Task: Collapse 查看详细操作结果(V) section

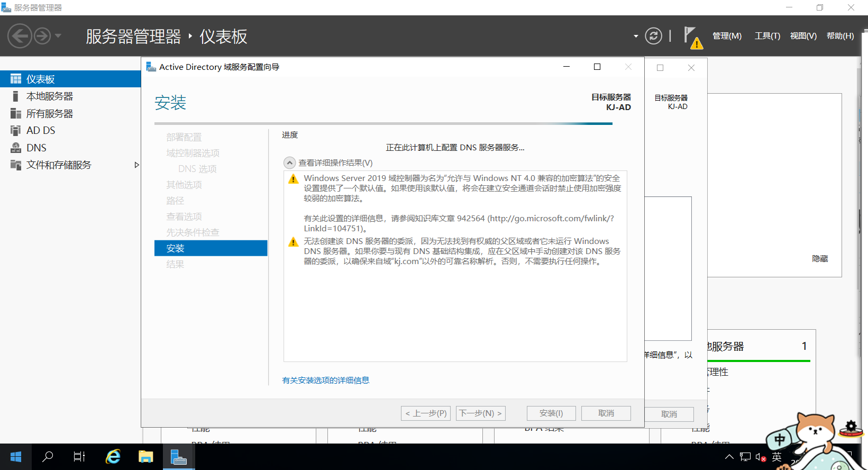Action: pyautogui.click(x=289, y=162)
